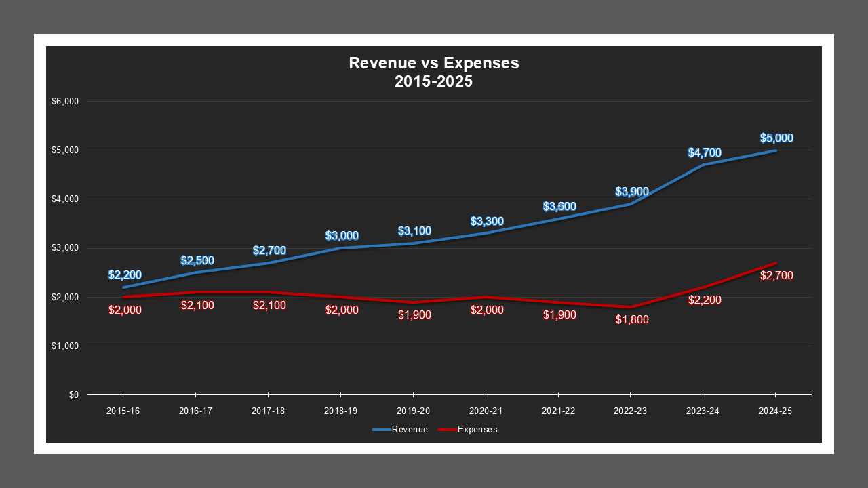This screenshot has width=868, height=488.
Task: Select the $3,000 Revenue label at 2018-19
Action: (x=342, y=236)
